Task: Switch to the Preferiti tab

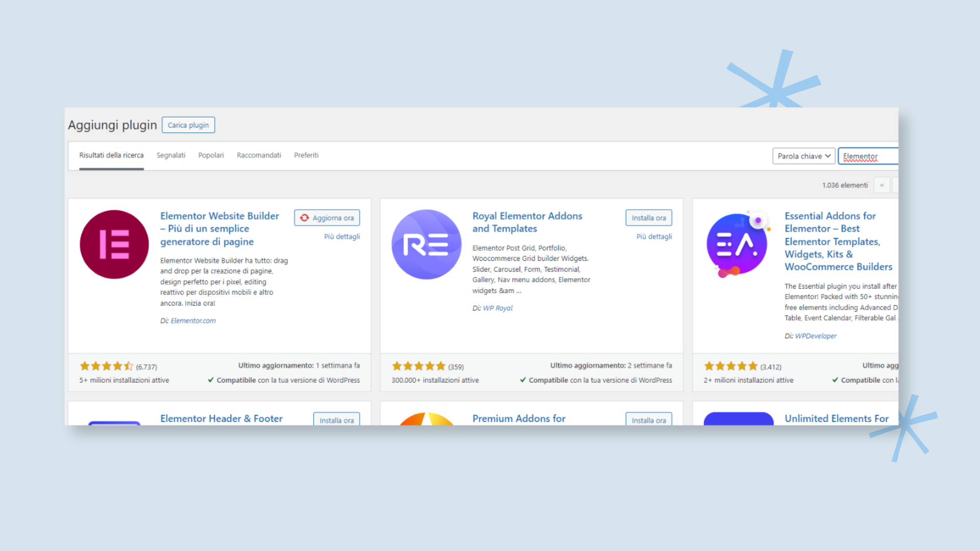Action: (x=306, y=155)
